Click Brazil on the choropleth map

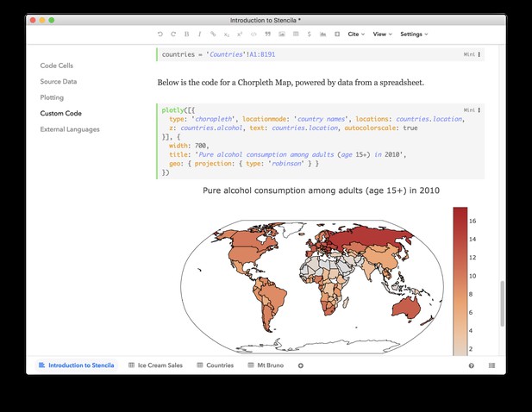click(276, 295)
